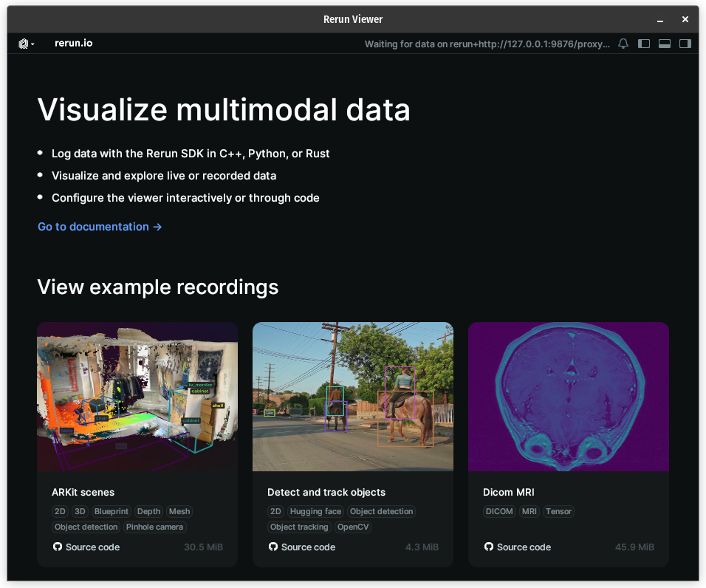Click the OpenCV tag
706x588 pixels.
pyautogui.click(x=352, y=527)
